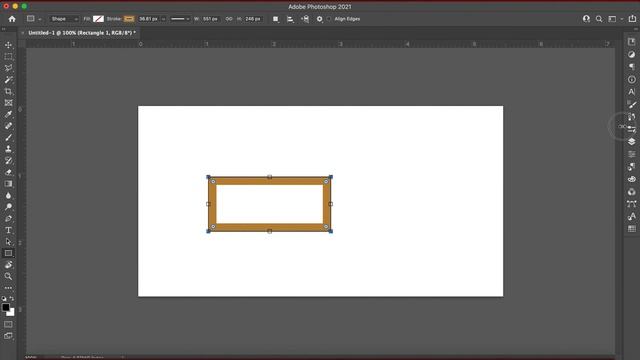Open the Stroke color swatch
Image resolution: width=640 pixels, height=360 pixels.
pyautogui.click(x=129, y=19)
